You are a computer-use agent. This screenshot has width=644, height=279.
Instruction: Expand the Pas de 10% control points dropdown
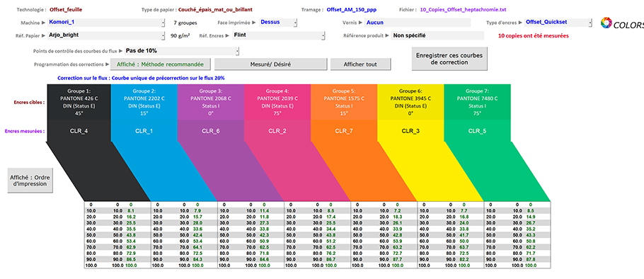point(237,51)
